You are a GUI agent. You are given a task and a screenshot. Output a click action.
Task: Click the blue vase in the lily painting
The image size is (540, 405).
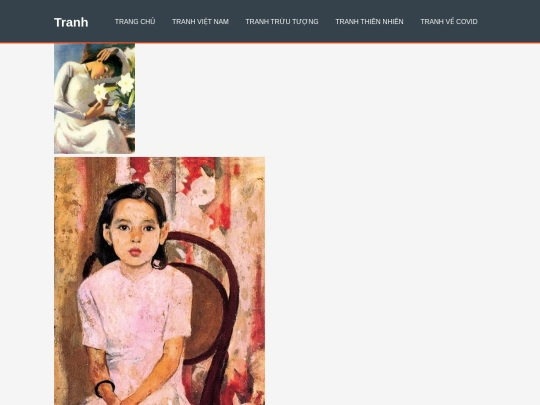[x=126, y=117]
